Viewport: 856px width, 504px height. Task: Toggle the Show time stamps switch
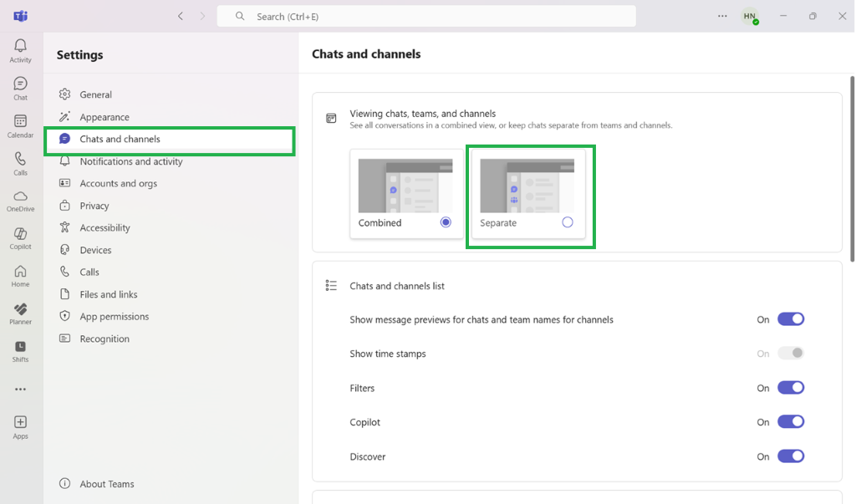791,354
